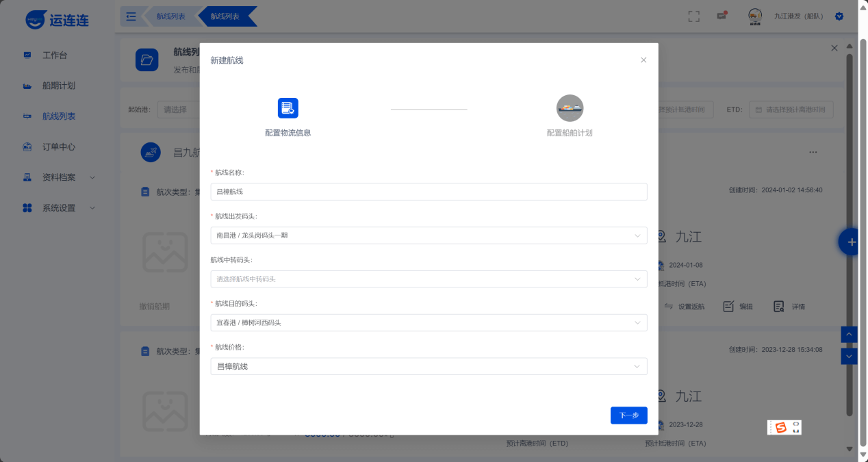Viewport: 868px width, 462px height.
Task: Expand the 航线价格 dropdown
Action: tap(429, 366)
